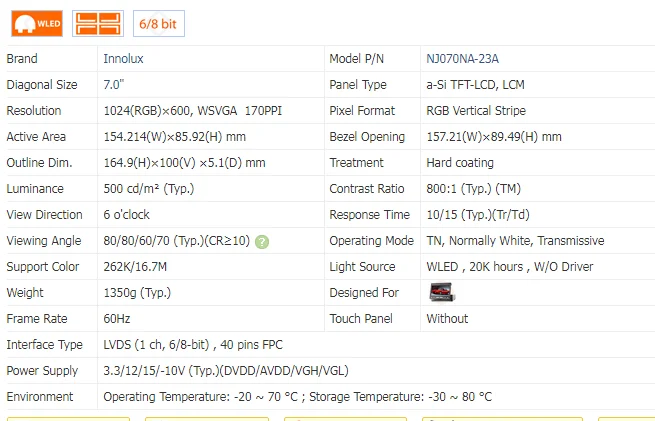Click the 6/8 bit color depth badge
Viewport: 655px width, 421px height.
159,24
